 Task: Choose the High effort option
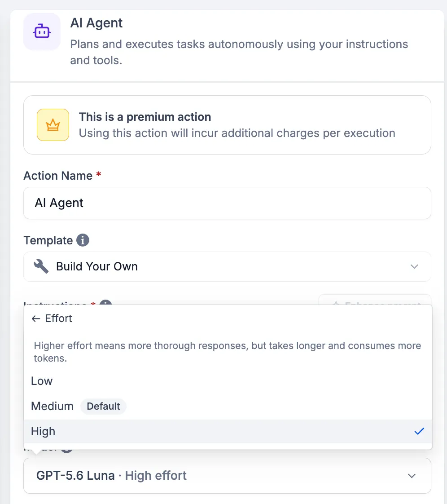tap(228, 431)
